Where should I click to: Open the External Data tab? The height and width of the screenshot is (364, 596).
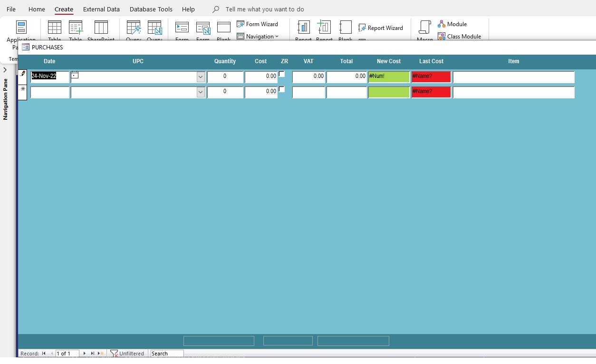101,9
